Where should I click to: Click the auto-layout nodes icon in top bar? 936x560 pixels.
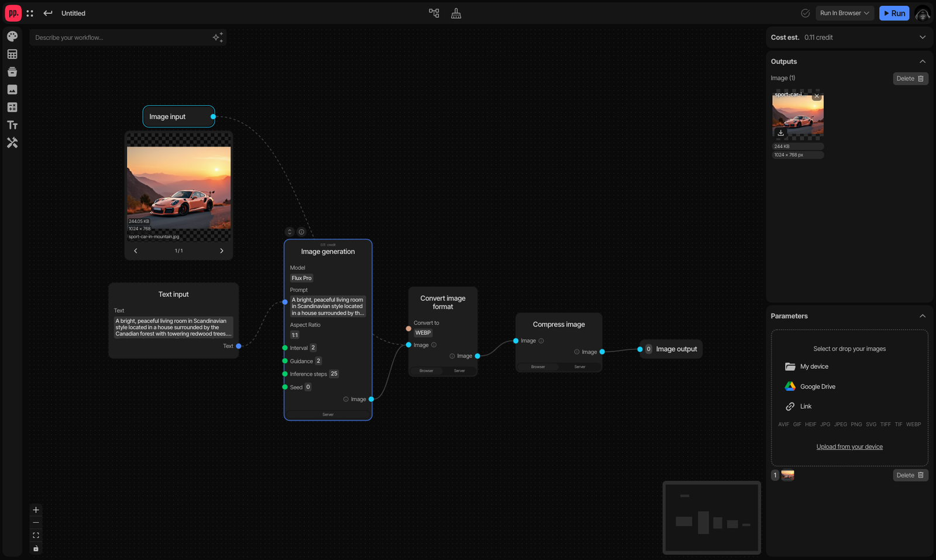pos(434,13)
